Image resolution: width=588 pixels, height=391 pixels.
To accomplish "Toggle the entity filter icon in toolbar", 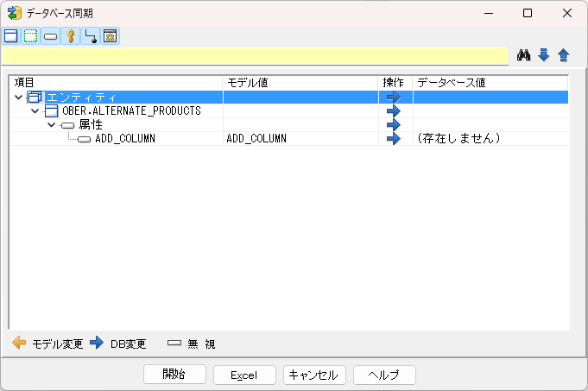I will click(11, 36).
